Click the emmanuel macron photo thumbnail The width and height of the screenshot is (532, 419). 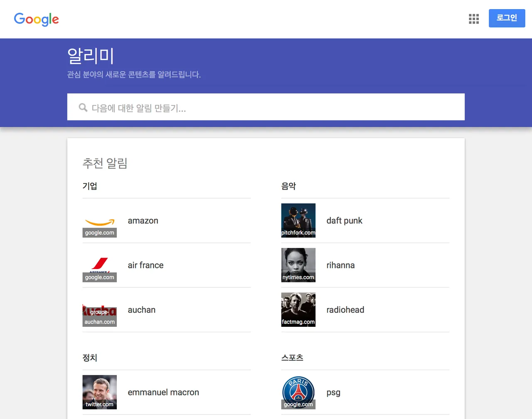click(x=100, y=392)
